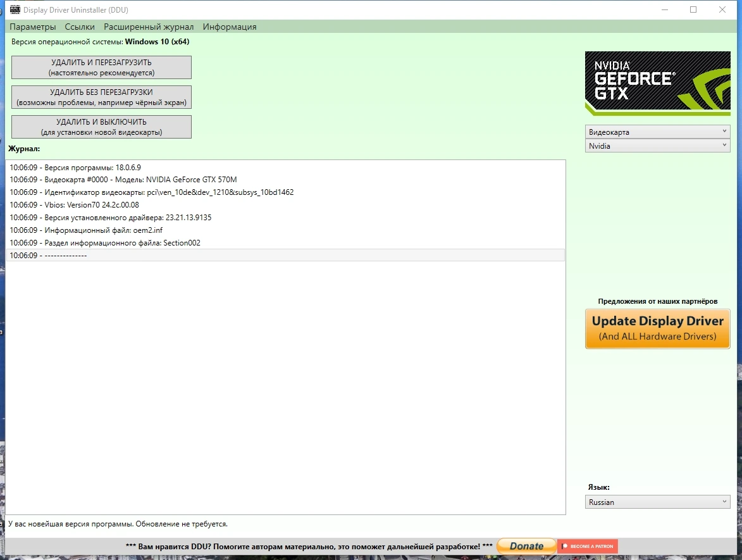This screenshot has width=742, height=560.
Task: Click УДАЛИТЬ БЕЗ ПЕРЕЗАГРУЗКИ button
Action: (x=101, y=97)
